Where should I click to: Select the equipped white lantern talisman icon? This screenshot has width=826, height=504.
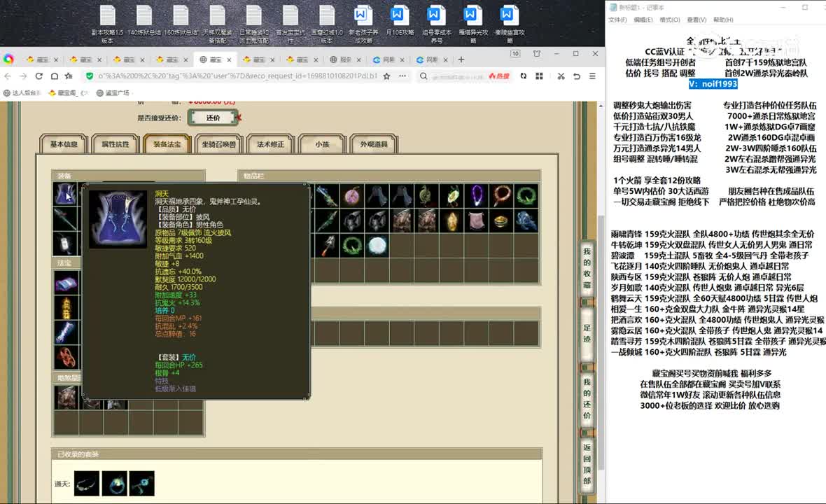pos(65,244)
